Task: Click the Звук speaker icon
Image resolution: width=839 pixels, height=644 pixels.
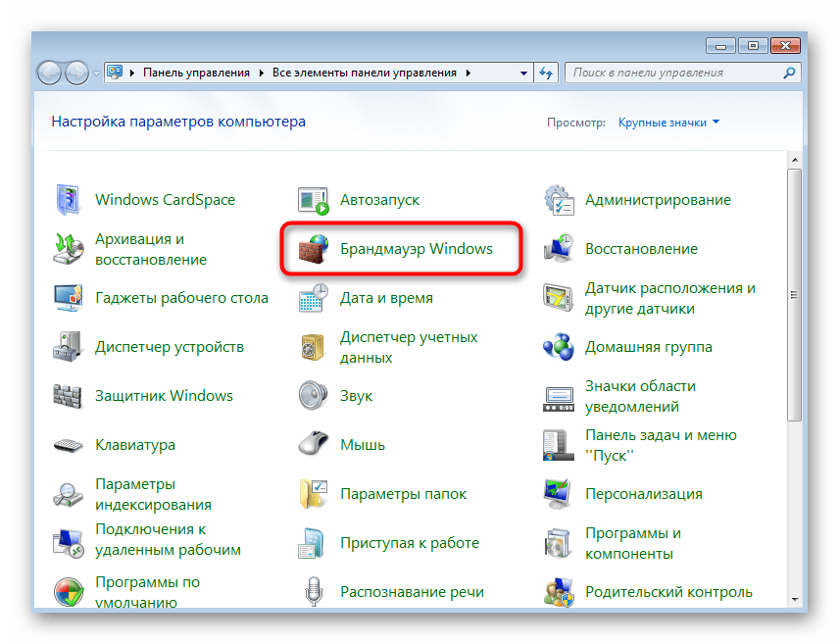Action: coord(314,396)
